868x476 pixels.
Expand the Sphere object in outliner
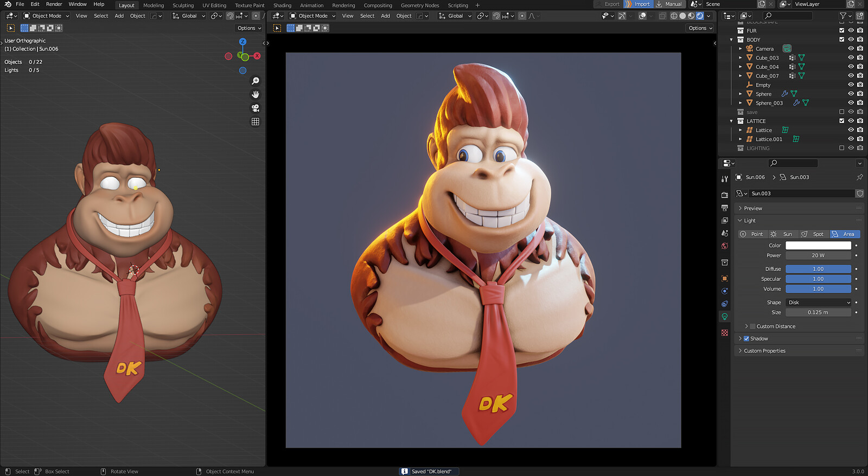point(740,94)
